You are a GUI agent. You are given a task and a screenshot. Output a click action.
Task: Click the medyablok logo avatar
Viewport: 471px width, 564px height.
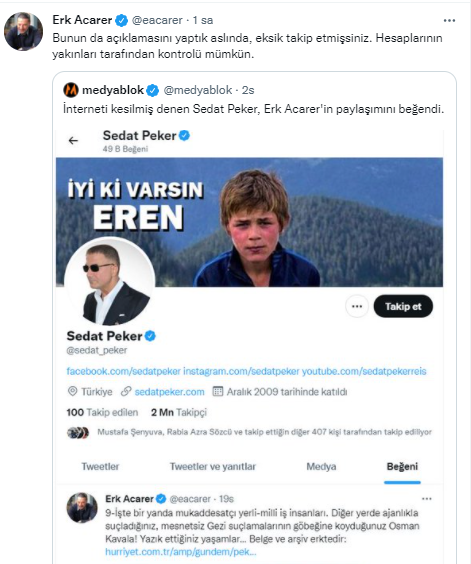(x=71, y=90)
